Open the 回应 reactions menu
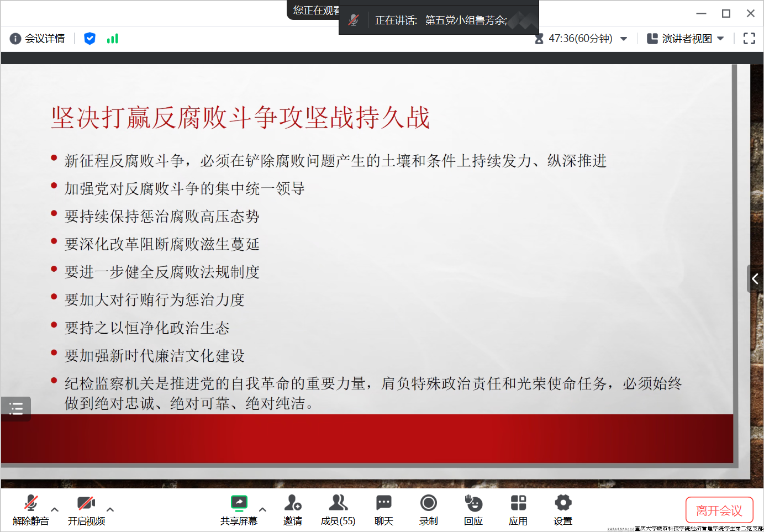Viewport: 764px width, 532px height. [473, 509]
